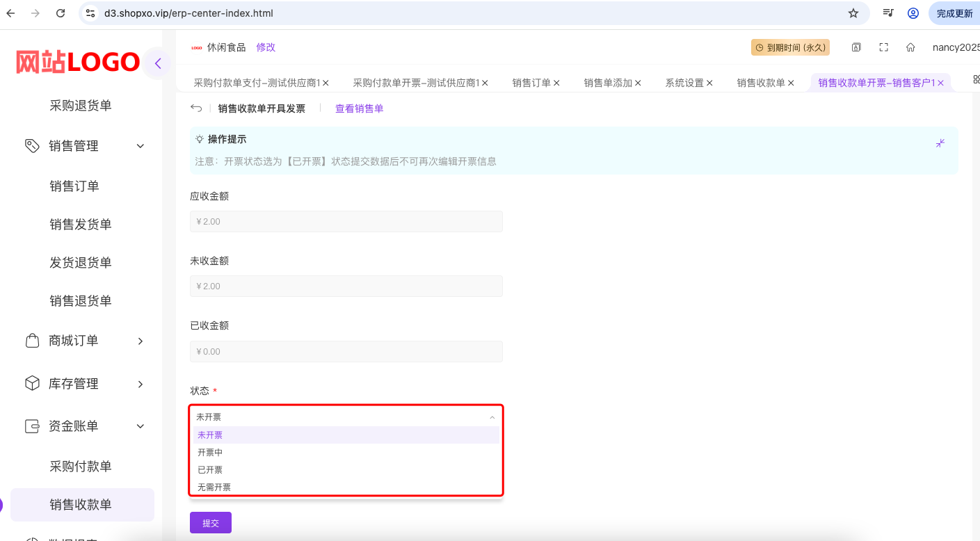The image size is (980, 541).
Task: Click the 到期时间 (永久) badge
Action: pos(790,47)
